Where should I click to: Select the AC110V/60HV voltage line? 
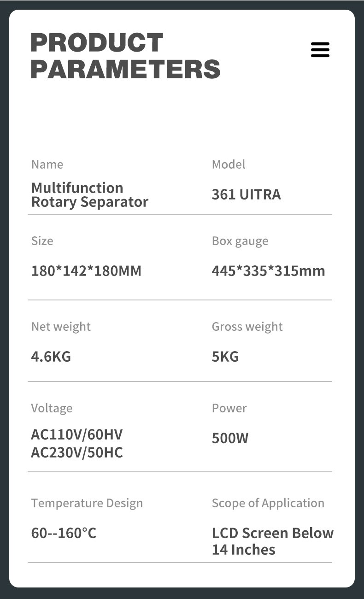click(77, 435)
